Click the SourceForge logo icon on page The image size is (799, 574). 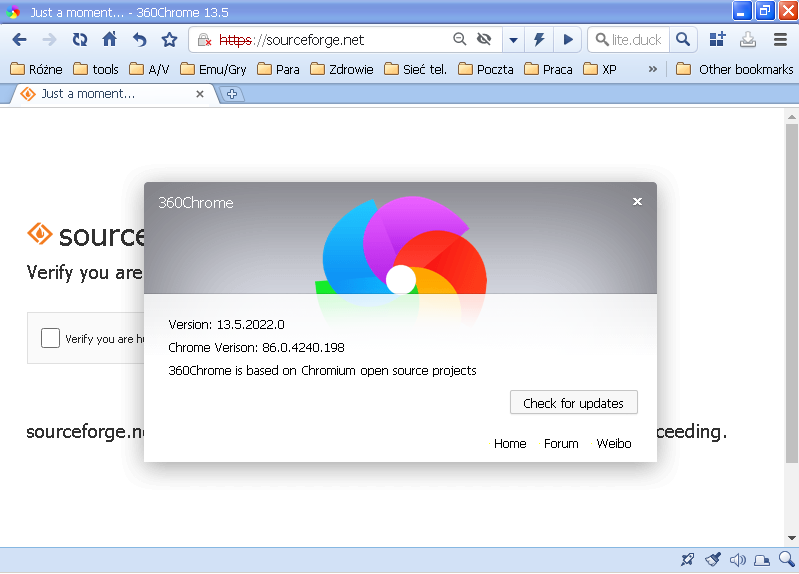(39, 234)
